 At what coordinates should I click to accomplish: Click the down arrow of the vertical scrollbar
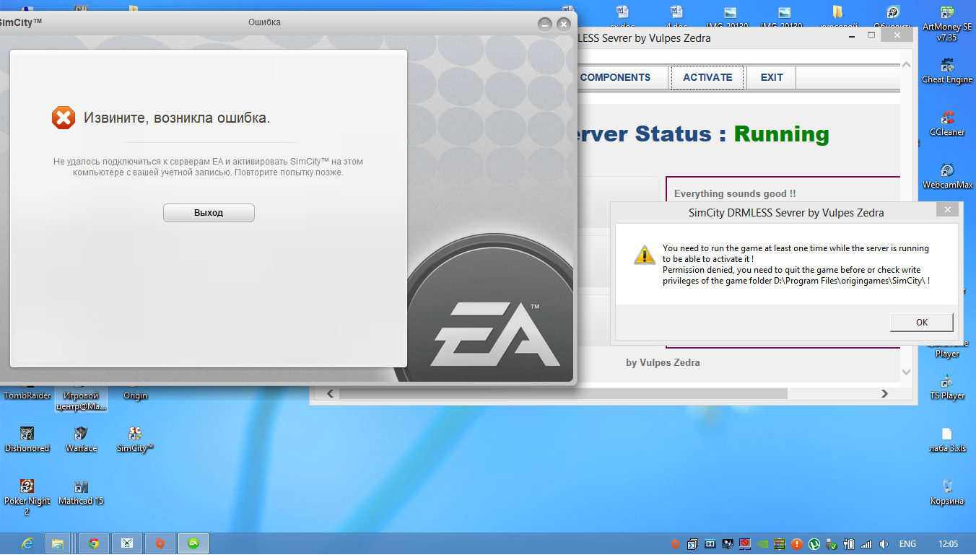[x=907, y=372]
